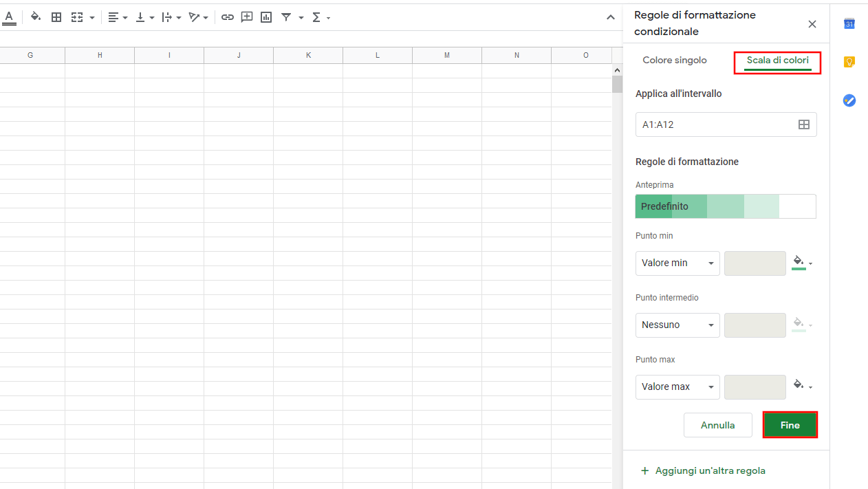
Task: Open horizontal align options
Action: pyautogui.click(x=118, y=17)
